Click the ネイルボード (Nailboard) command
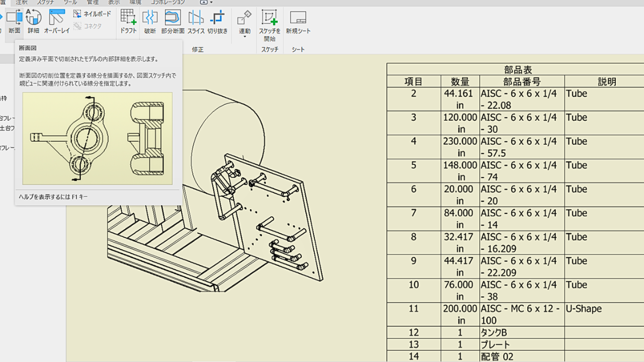Image resolution: width=644 pixels, height=362 pixels. [92, 14]
